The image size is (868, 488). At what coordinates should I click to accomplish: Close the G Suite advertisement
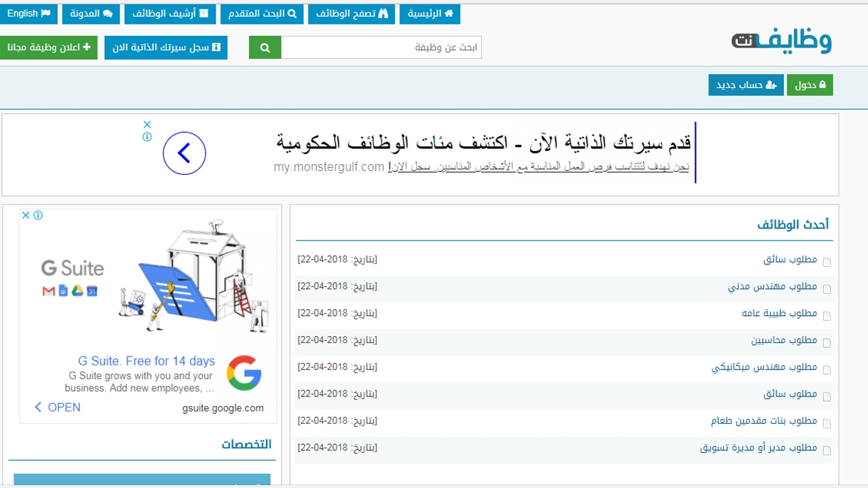point(26,215)
